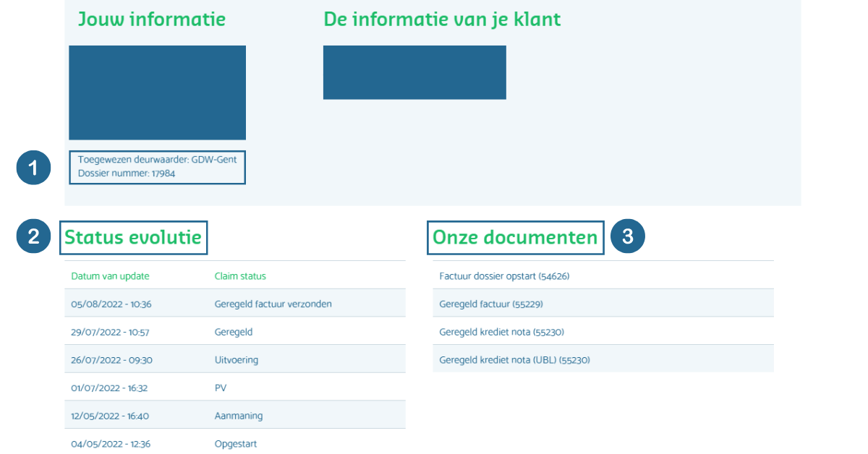Select the Aanmaning claim status
Viewport: 868px width, 454px height.
click(239, 416)
